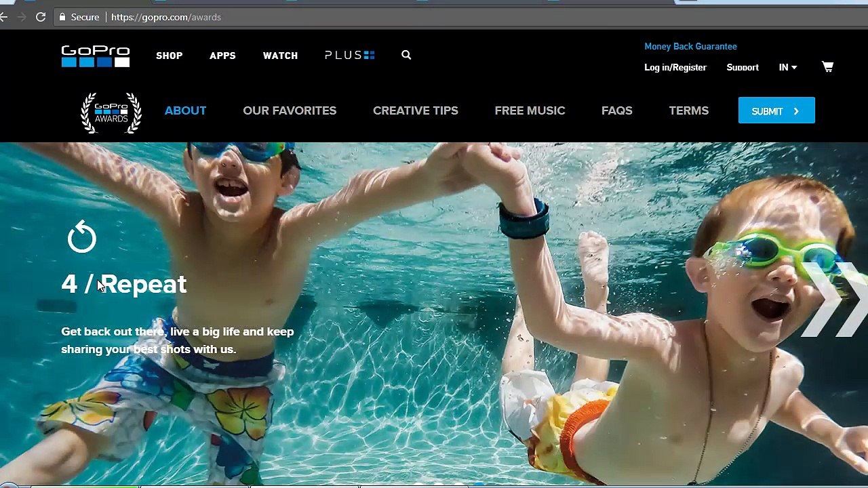
Task: Open the FREE MUSIC tab
Action: [530, 110]
